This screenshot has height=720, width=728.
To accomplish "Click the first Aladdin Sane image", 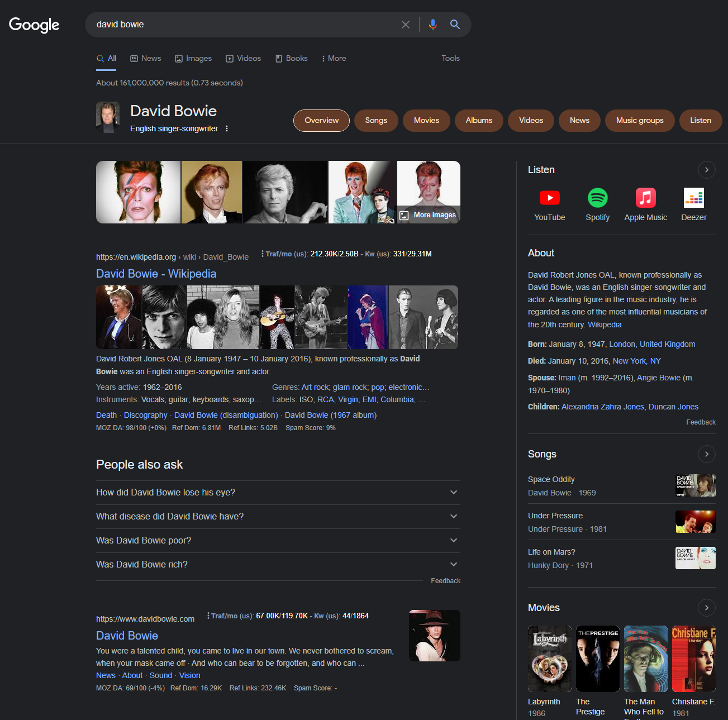I will coord(139,192).
